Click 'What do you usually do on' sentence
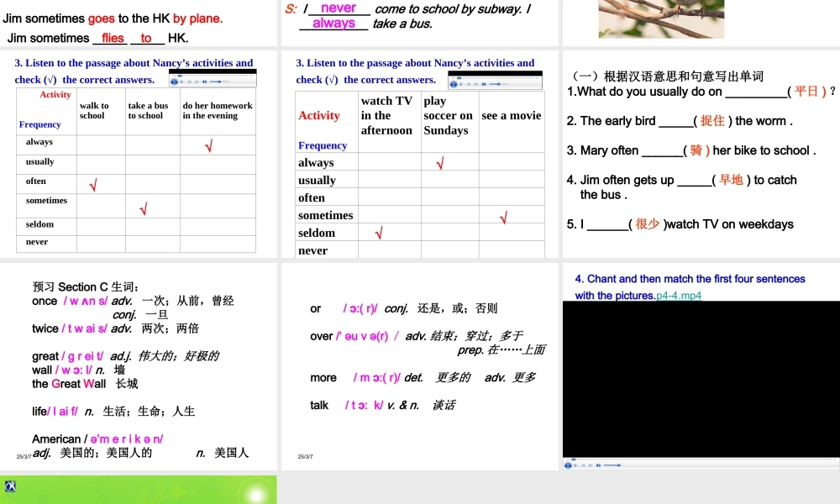The image size is (840, 504). [701, 92]
